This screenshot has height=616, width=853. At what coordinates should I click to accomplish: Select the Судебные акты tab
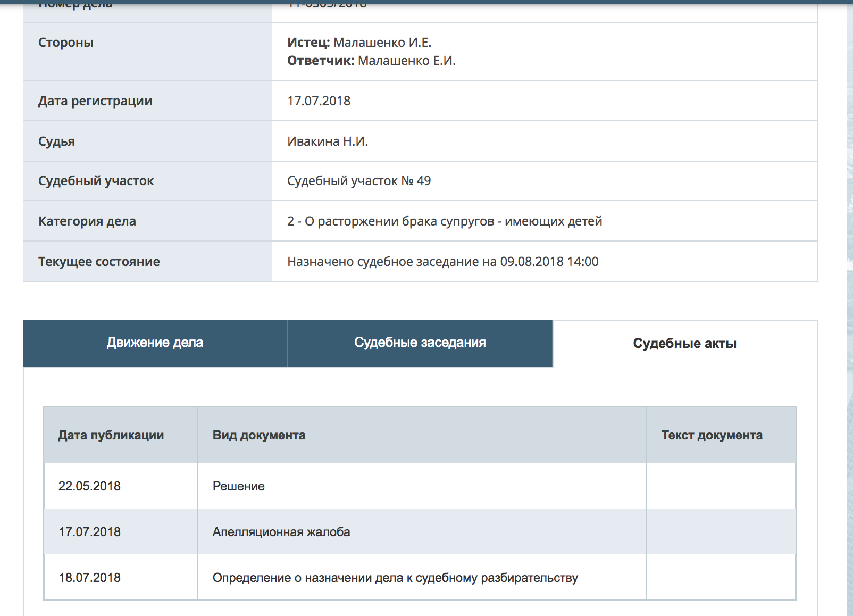(x=684, y=344)
